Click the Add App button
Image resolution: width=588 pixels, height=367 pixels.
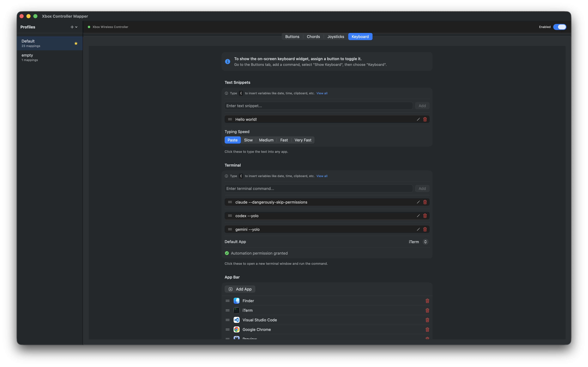click(x=240, y=289)
